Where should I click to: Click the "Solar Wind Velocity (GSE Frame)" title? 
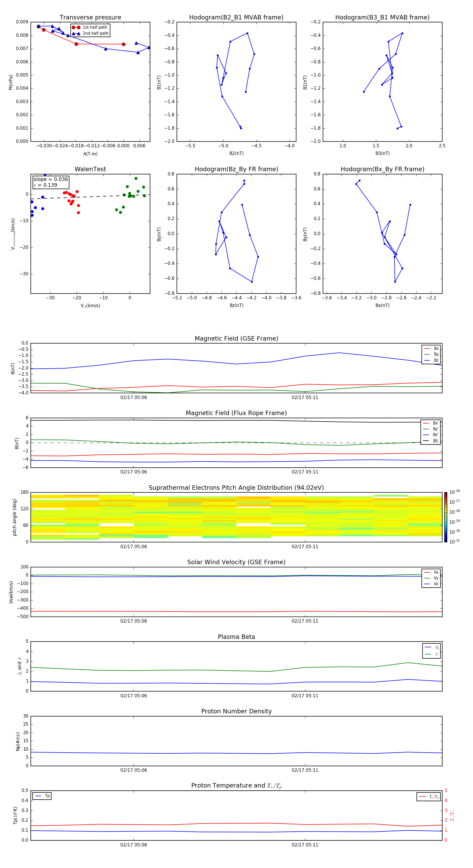(x=236, y=562)
